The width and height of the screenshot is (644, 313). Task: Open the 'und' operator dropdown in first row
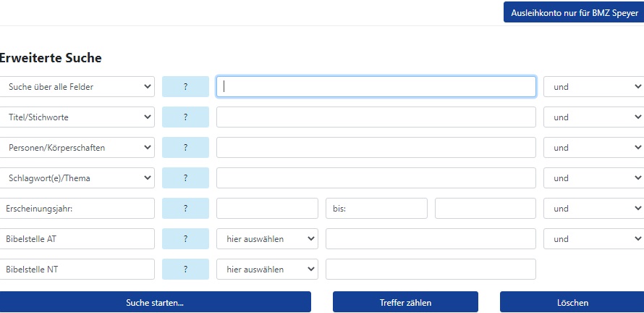[x=594, y=87]
